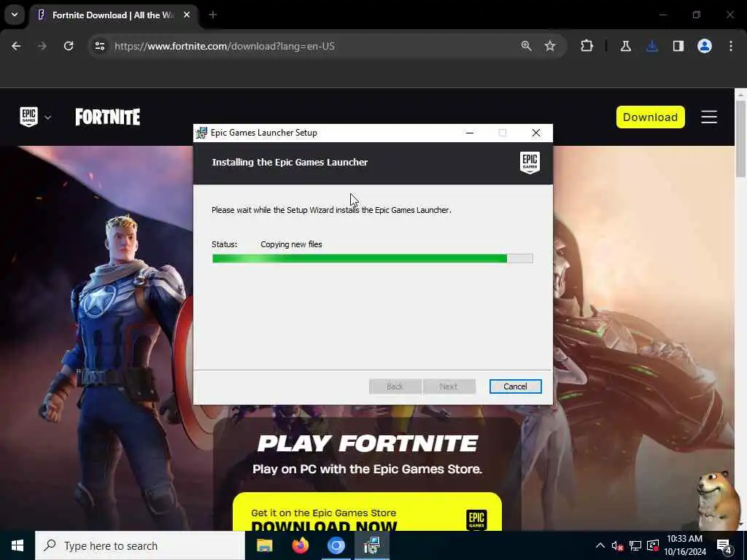The width and height of the screenshot is (747, 560).
Task: Show hidden system tray icons
Action: tap(600, 545)
